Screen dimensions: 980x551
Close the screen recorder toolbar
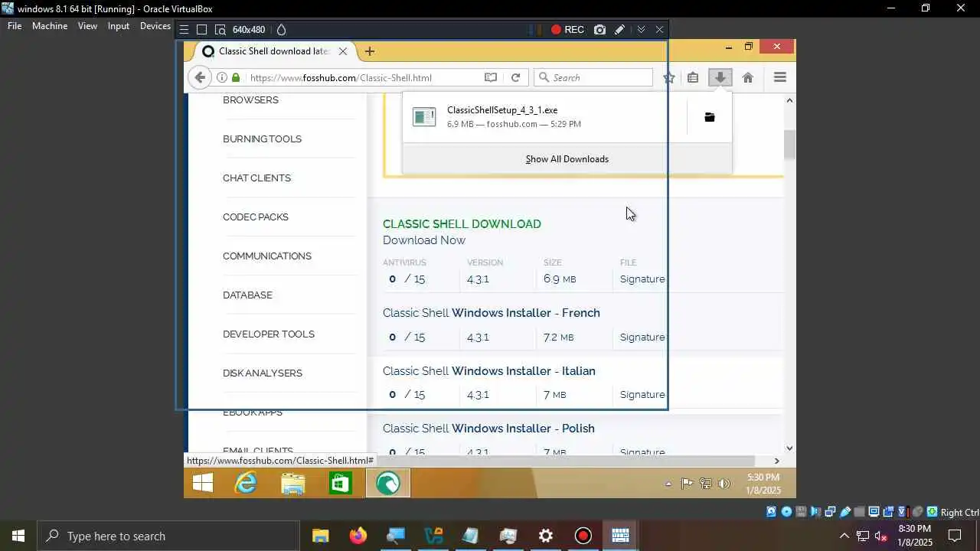pyautogui.click(x=659, y=30)
